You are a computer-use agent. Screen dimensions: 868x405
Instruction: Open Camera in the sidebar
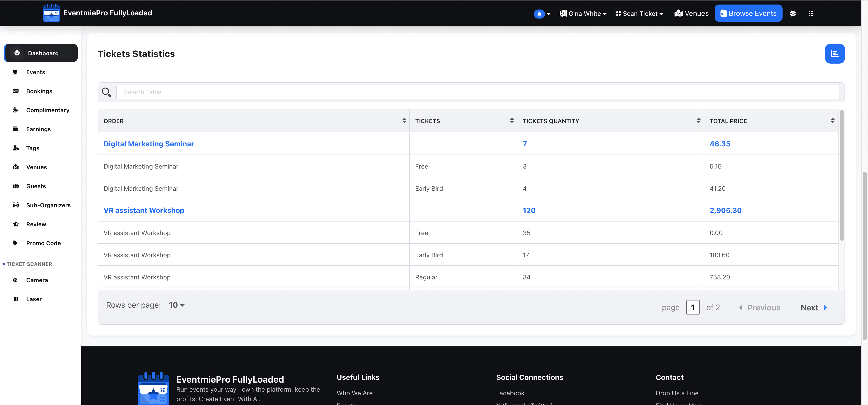37,280
